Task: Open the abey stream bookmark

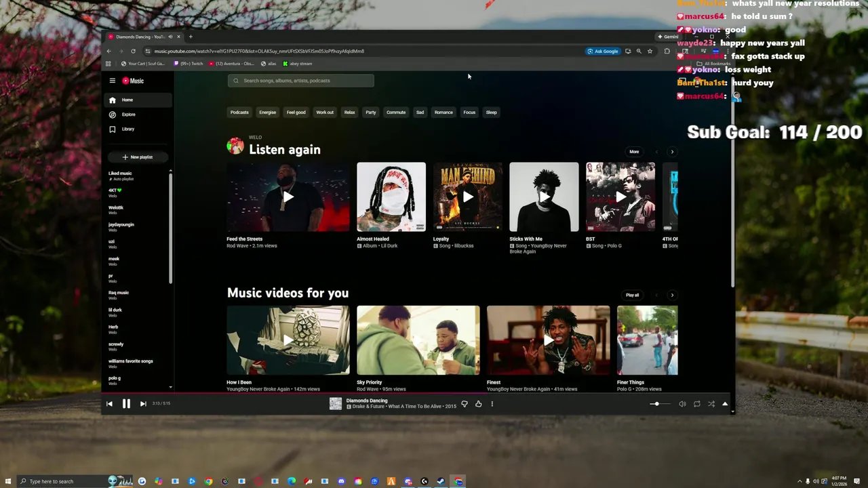Action: click(298, 64)
